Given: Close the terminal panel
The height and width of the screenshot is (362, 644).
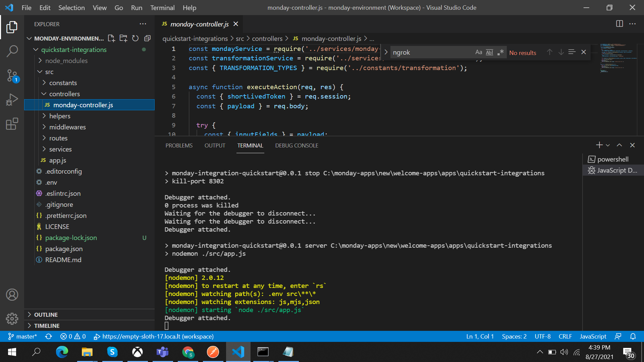Looking at the screenshot, I should click(x=632, y=145).
